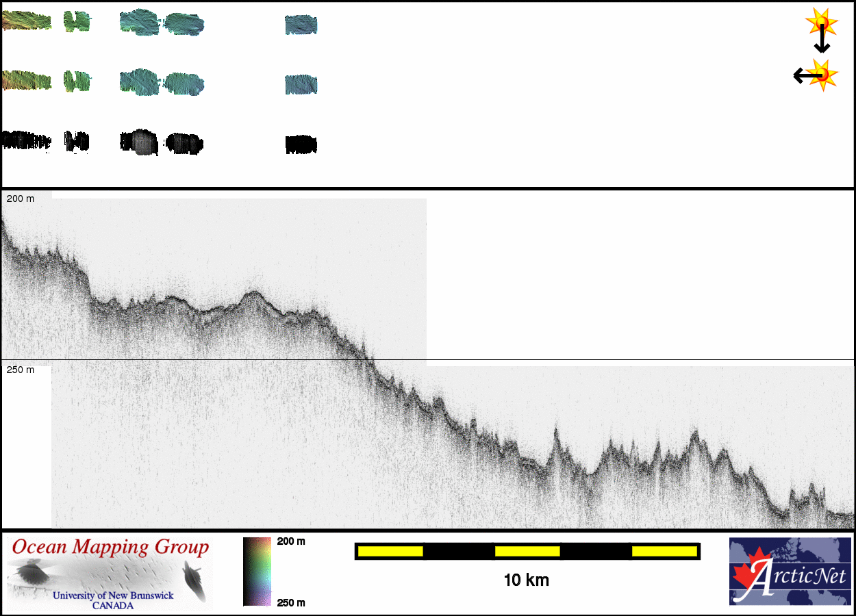The width and height of the screenshot is (856, 616).
Task: Click the ship image in Ocean Mapping logo
Action: 194,580
